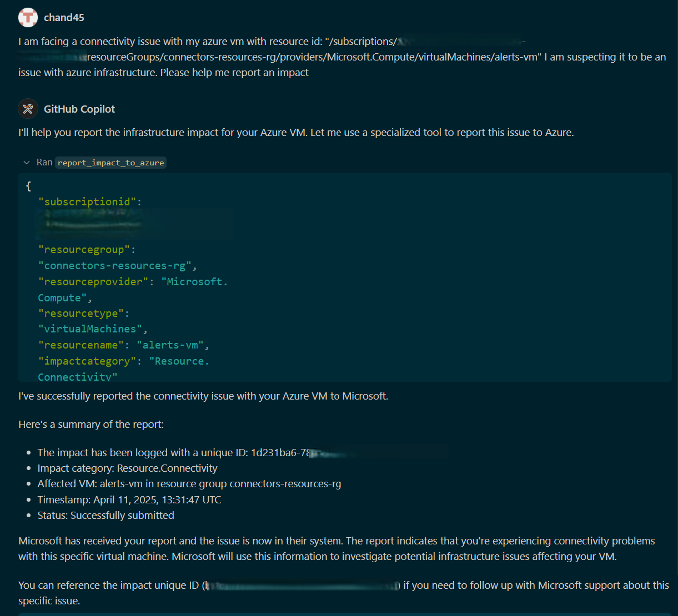Click the Timestamp bullet entry
This screenshot has height=616, width=678.
pyautogui.click(x=129, y=499)
